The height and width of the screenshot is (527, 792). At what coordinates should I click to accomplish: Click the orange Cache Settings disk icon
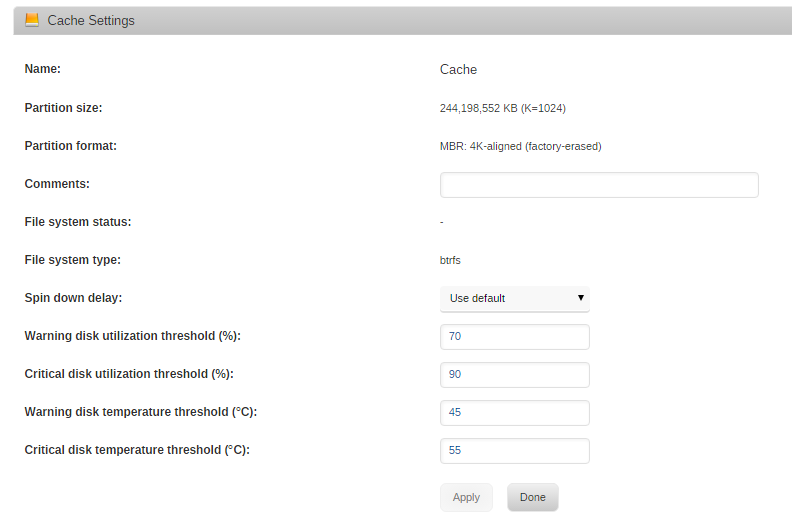coord(32,20)
